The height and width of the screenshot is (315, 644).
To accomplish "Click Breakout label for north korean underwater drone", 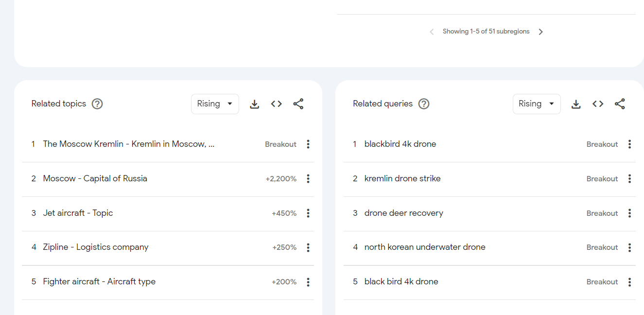I will click(602, 247).
